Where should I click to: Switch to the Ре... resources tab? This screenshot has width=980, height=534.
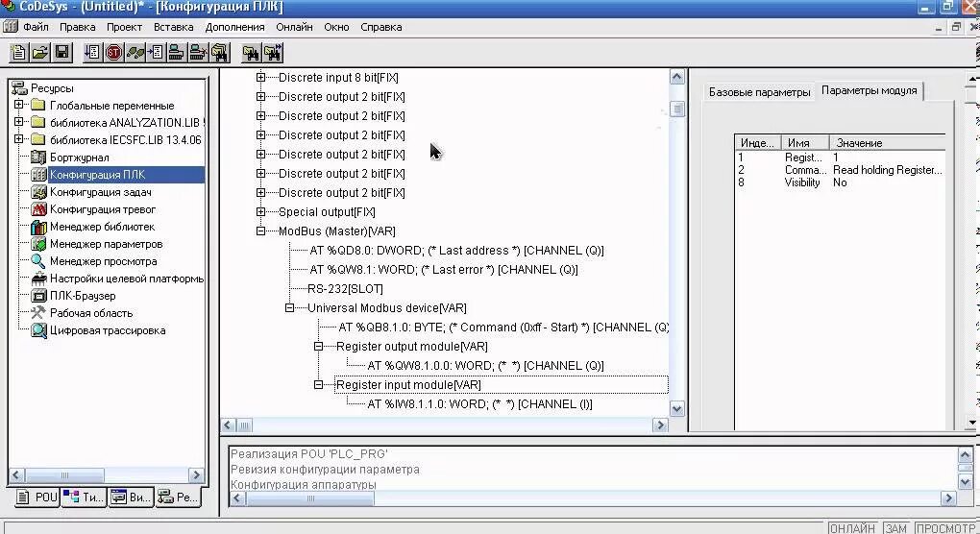click(x=178, y=498)
